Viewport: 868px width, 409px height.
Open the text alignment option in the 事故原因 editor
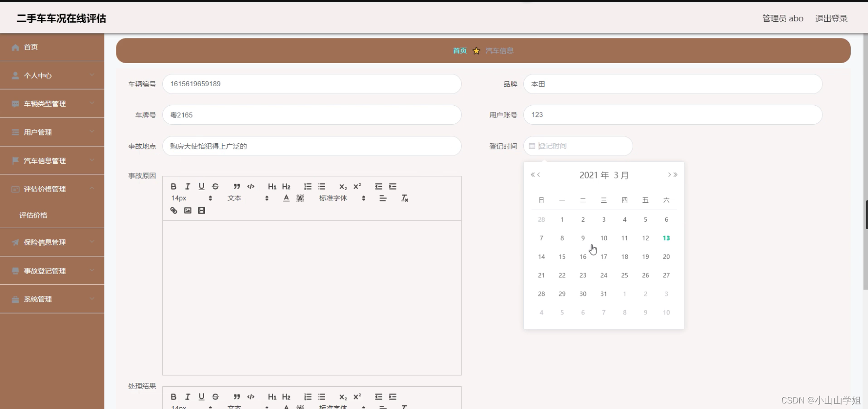(383, 198)
